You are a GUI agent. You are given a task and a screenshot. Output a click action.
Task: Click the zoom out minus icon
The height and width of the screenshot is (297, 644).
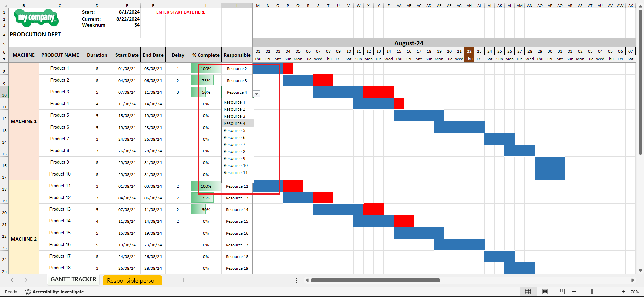[x=574, y=292]
